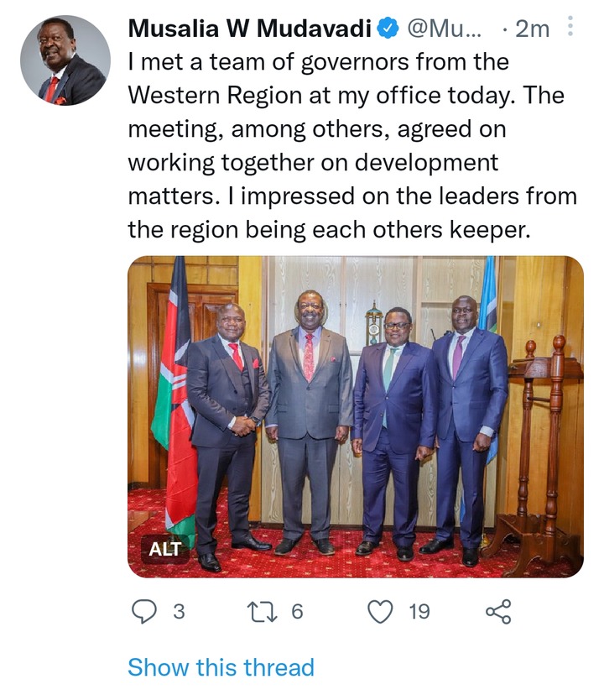
Task: Open the tweet by clicking its body text
Action: [352, 145]
